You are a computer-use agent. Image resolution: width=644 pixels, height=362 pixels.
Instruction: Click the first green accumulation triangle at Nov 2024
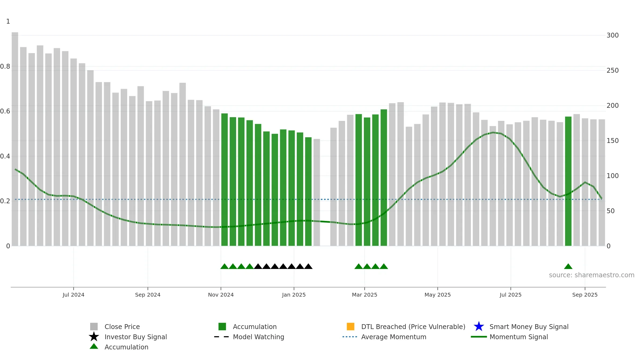pos(225,266)
